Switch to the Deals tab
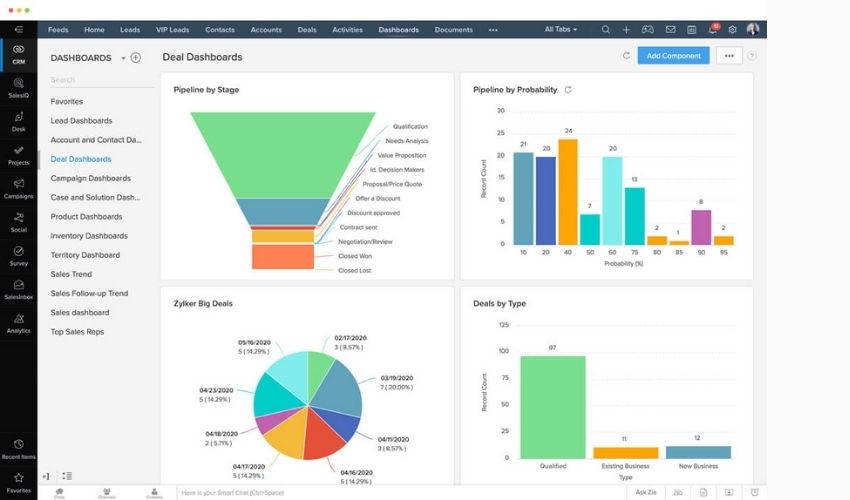 pos(307,30)
